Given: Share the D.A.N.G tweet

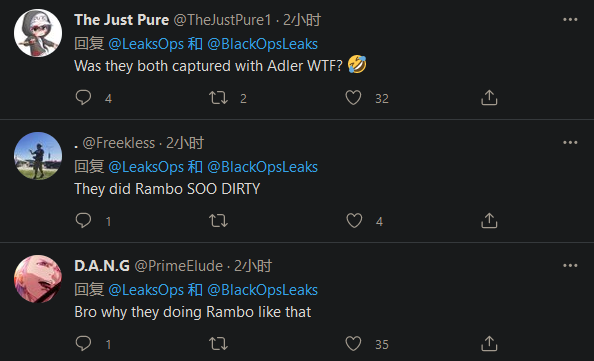Looking at the screenshot, I should click(x=489, y=344).
